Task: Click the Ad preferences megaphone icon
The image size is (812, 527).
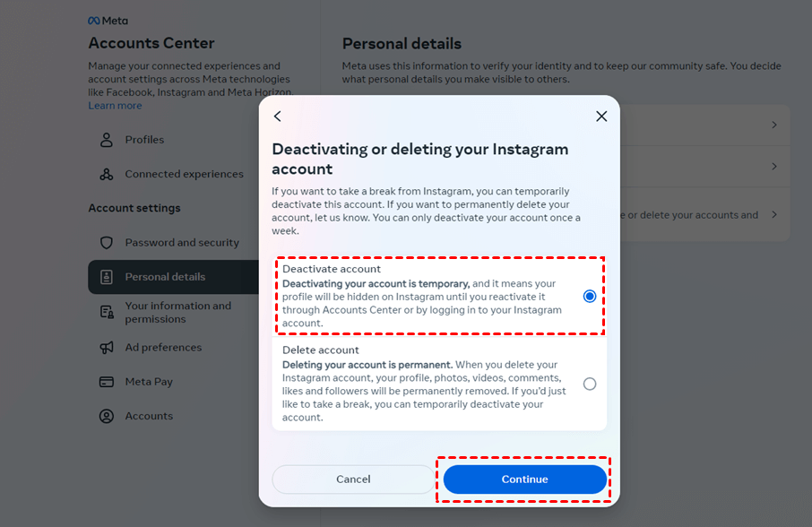Action: click(x=107, y=348)
